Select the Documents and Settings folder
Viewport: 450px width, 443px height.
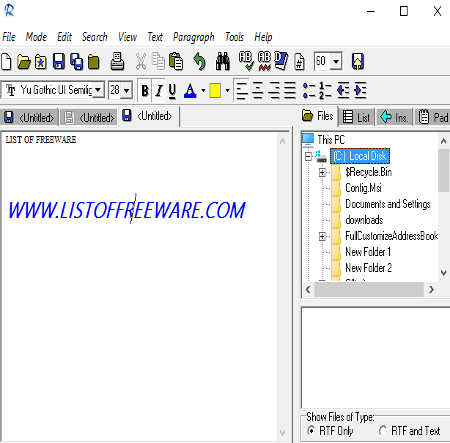coord(388,204)
